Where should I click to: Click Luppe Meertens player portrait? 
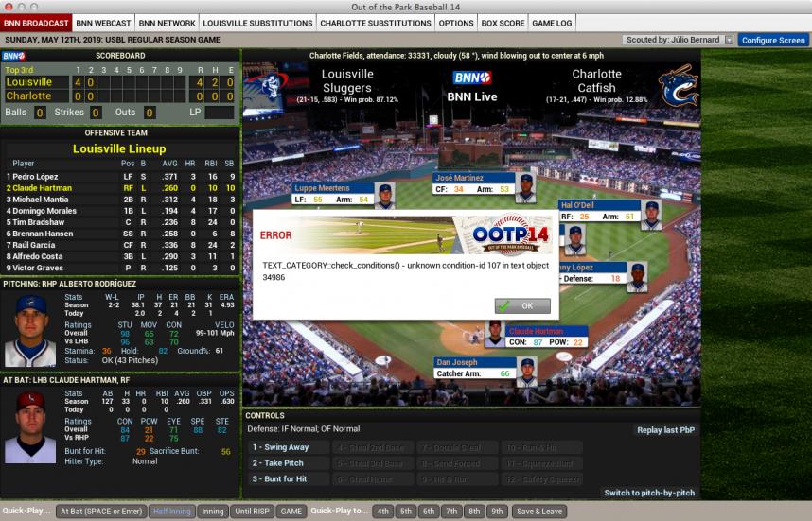pos(385,196)
